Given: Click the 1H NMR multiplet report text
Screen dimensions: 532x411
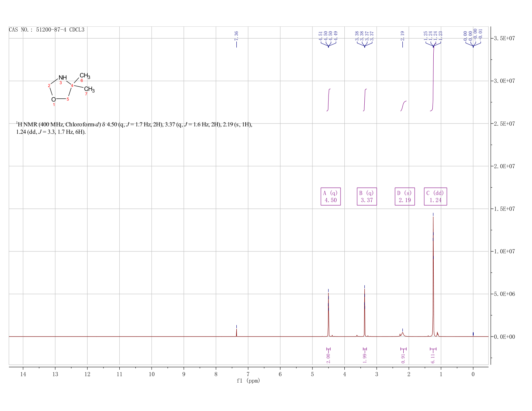Looking at the screenshot, I should coord(134,128).
